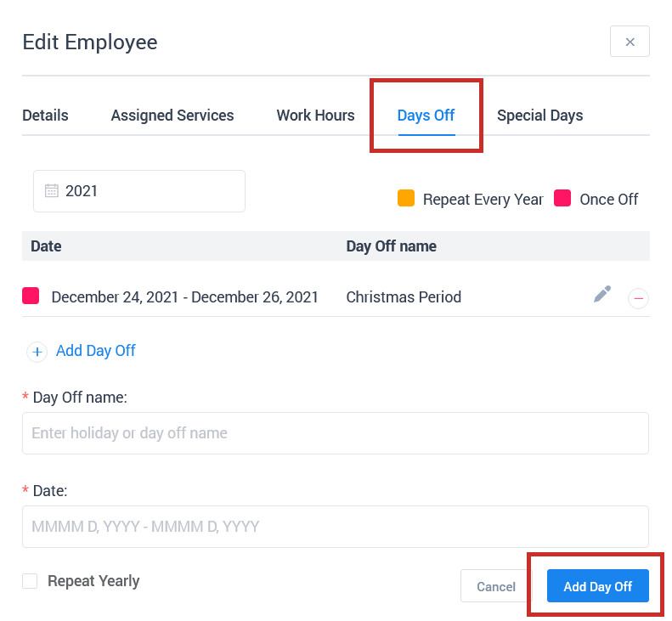This screenshot has height=621, width=672.
Task: Open the Assigned Services tab
Action: pos(172,116)
